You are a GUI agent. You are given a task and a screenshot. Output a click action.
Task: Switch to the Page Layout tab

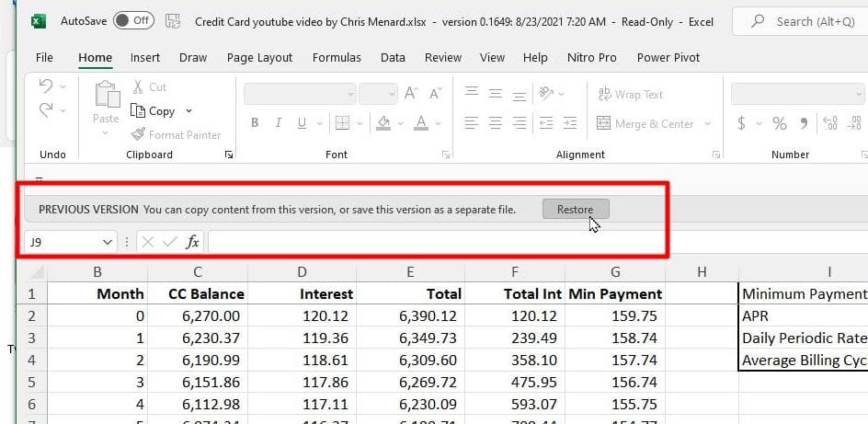[x=259, y=57]
